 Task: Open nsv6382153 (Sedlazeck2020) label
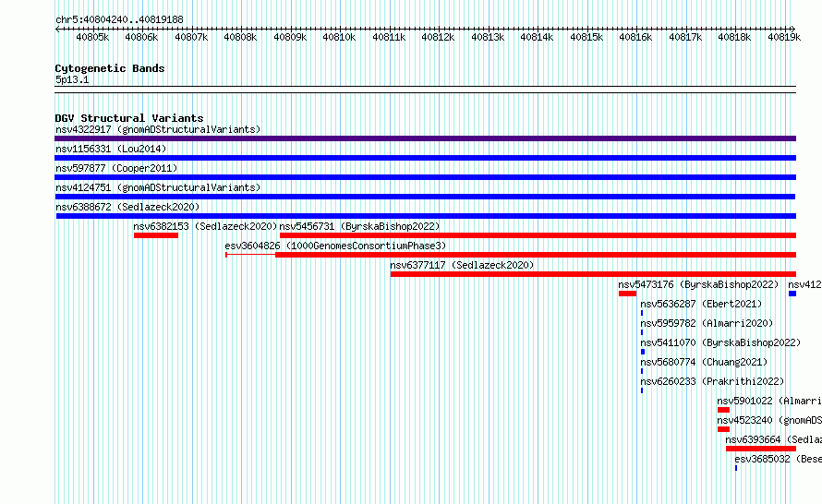(x=205, y=226)
